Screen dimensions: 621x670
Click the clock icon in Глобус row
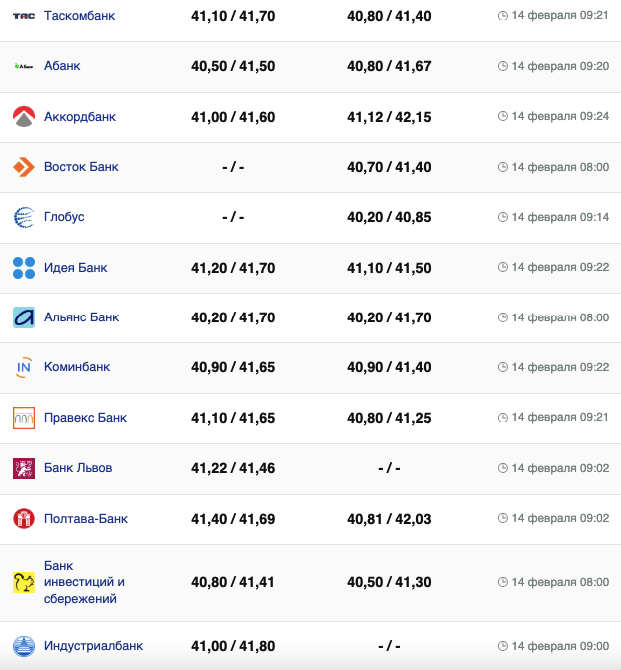pos(503,217)
